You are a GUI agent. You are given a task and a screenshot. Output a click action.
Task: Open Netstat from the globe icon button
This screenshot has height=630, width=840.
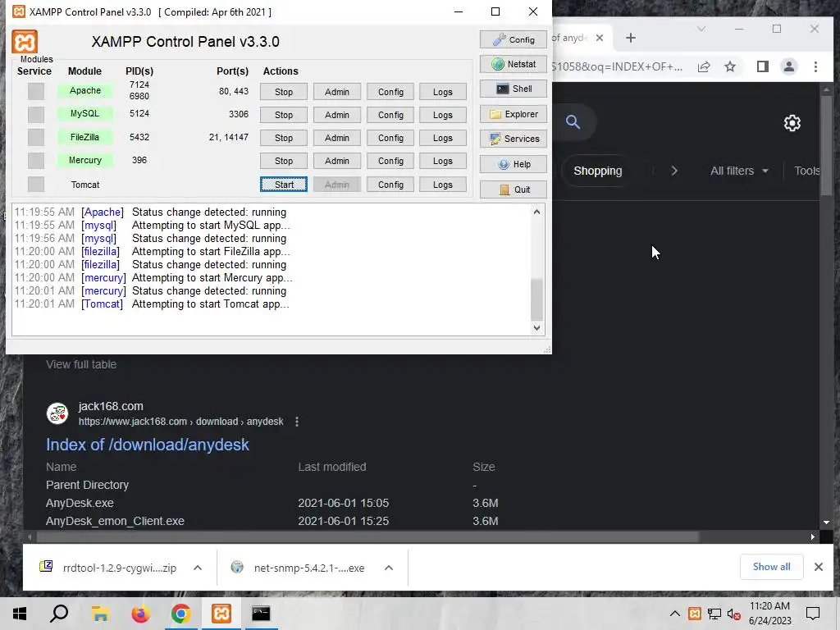pos(514,64)
